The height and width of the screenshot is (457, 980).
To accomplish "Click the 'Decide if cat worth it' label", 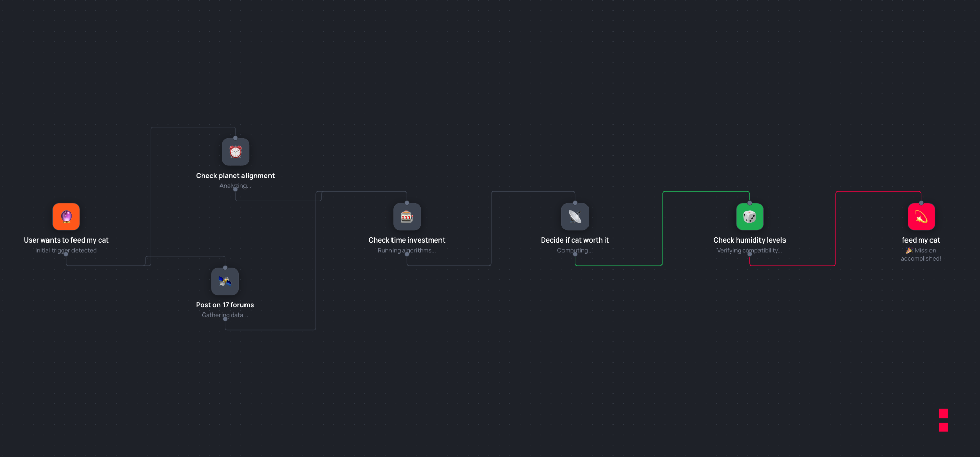I will click(575, 240).
